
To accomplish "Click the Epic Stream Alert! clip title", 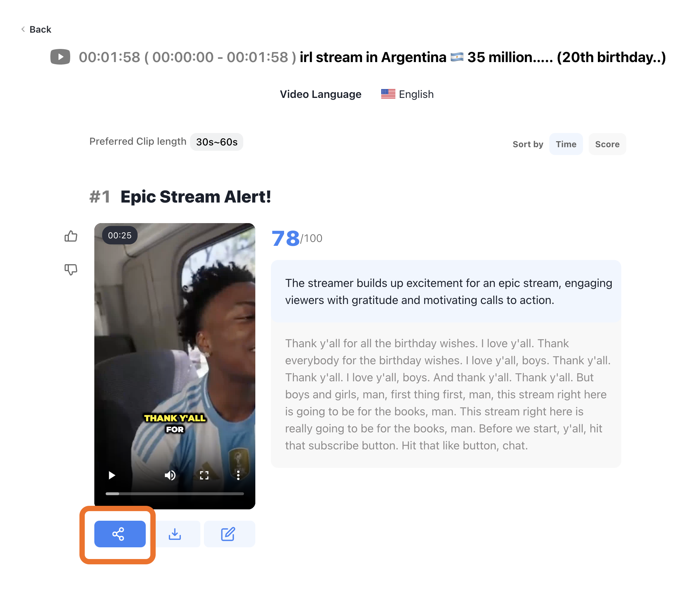I will click(196, 197).
